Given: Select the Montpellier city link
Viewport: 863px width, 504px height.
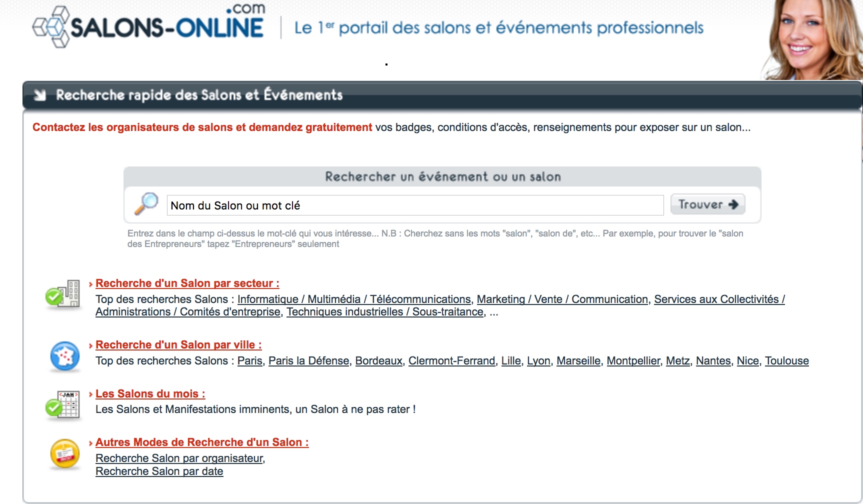Looking at the screenshot, I should point(633,361).
